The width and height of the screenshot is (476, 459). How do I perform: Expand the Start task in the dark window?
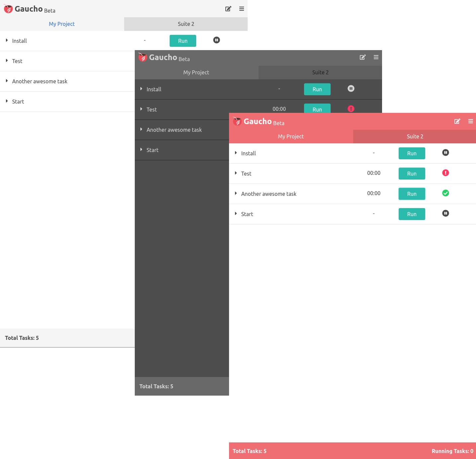pyautogui.click(x=141, y=150)
